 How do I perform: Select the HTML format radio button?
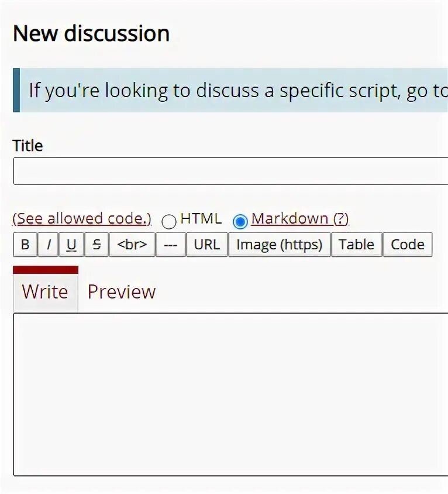[169, 221]
